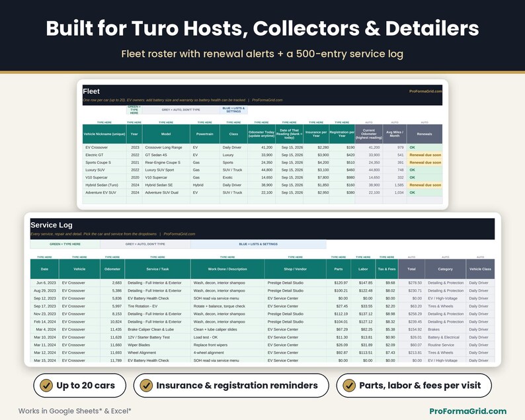The height and width of the screenshot is (420, 525).
Task: Click the Service Log legend BLUE = LISTS & SETTINGS
Action: pyautogui.click(x=258, y=244)
